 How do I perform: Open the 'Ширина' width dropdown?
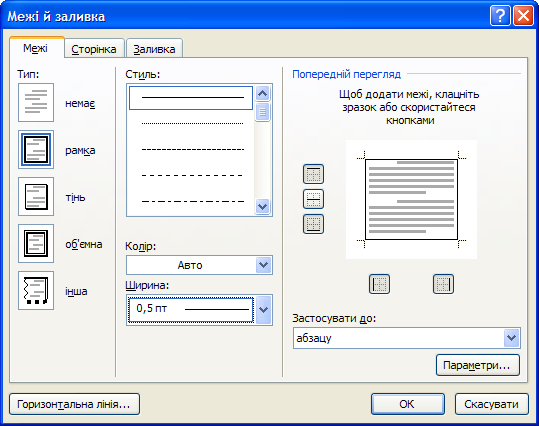click(263, 310)
